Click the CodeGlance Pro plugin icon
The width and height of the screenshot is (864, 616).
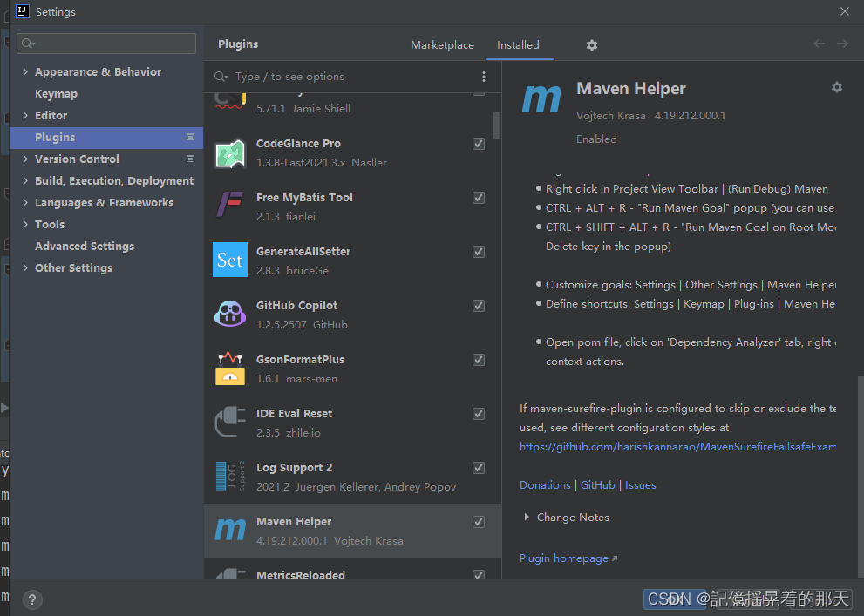tap(230, 153)
